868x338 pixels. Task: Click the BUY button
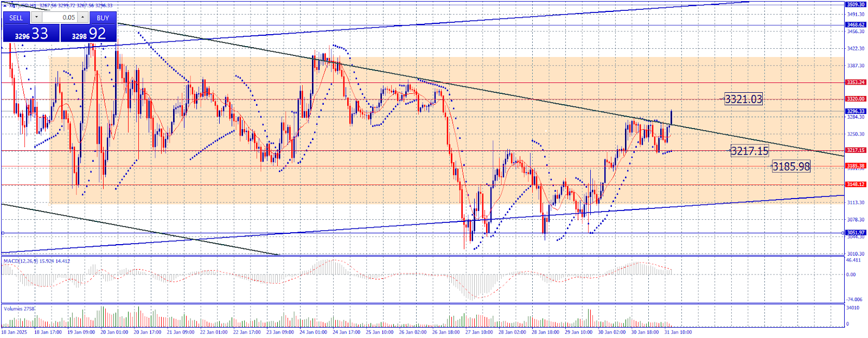click(x=103, y=17)
